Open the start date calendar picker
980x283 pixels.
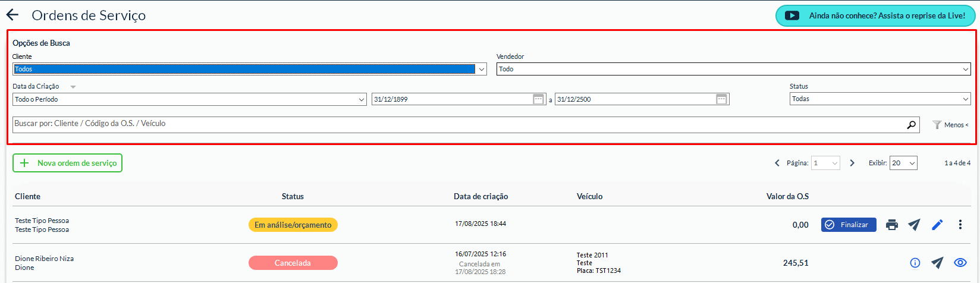click(538, 99)
